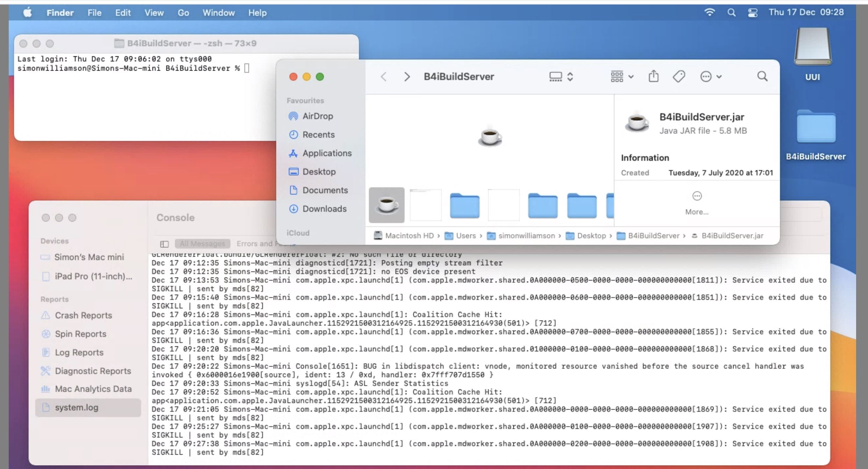This screenshot has height=469, width=868.
Task: Open the Edit menu
Action: (123, 13)
